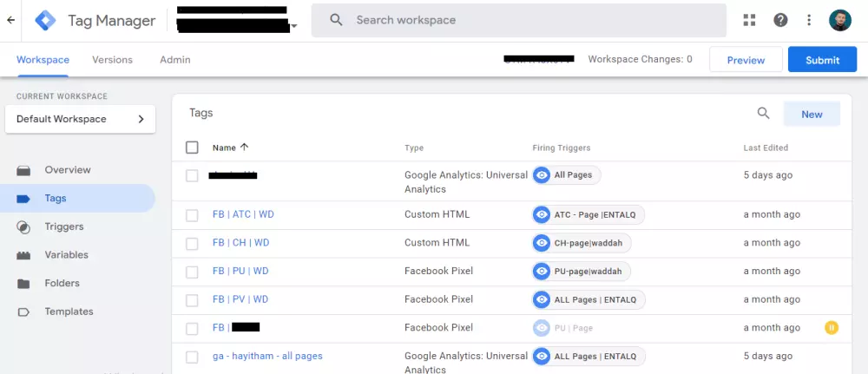Open the help icon

[x=780, y=20]
